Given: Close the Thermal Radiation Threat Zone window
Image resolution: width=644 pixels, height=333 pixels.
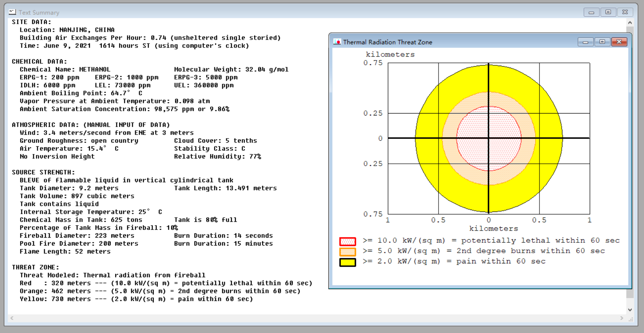Looking at the screenshot, I should (x=619, y=42).
